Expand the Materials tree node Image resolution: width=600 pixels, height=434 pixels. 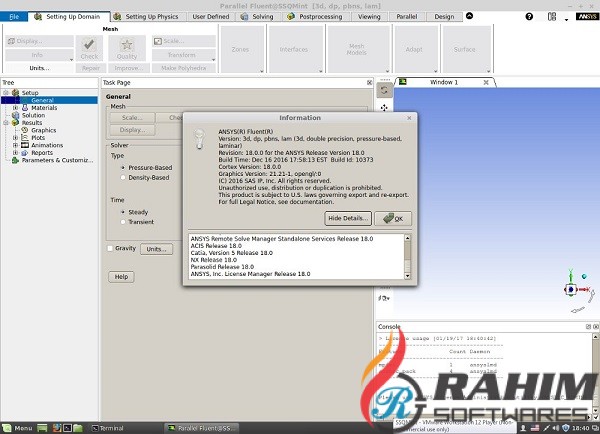pyautogui.click(x=15, y=108)
